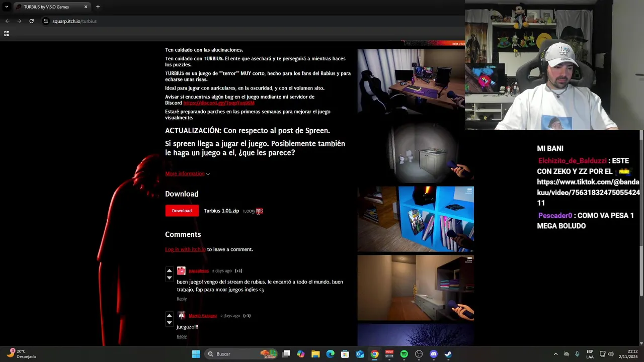Click Pescader0 username in chat

pyautogui.click(x=555, y=216)
